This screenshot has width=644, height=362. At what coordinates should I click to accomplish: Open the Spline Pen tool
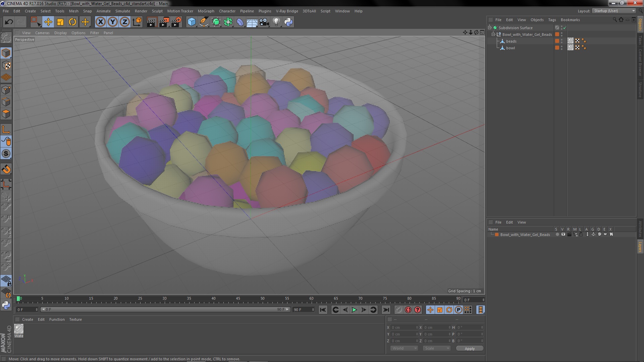click(204, 22)
